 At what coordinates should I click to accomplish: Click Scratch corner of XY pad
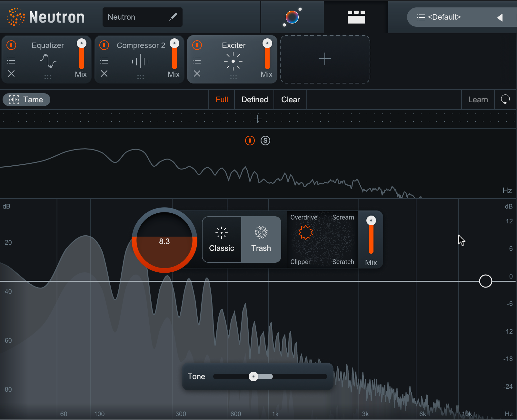343,262
